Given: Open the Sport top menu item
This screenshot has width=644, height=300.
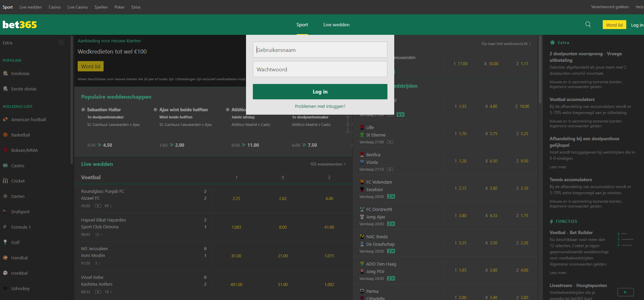Looking at the screenshot, I should 7,7.
